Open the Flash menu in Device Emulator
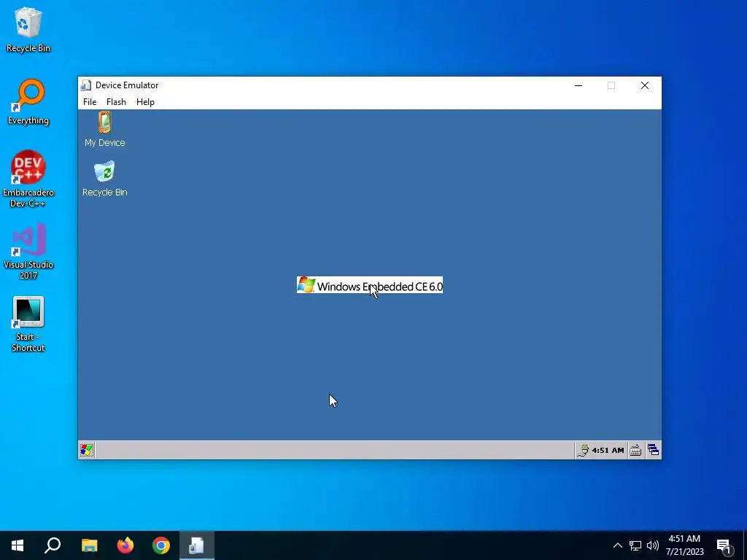 [116, 102]
